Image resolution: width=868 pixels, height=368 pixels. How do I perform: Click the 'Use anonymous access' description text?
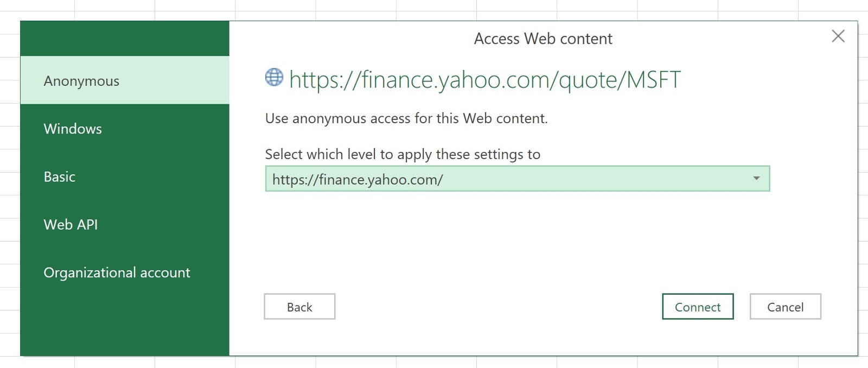(406, 118)
